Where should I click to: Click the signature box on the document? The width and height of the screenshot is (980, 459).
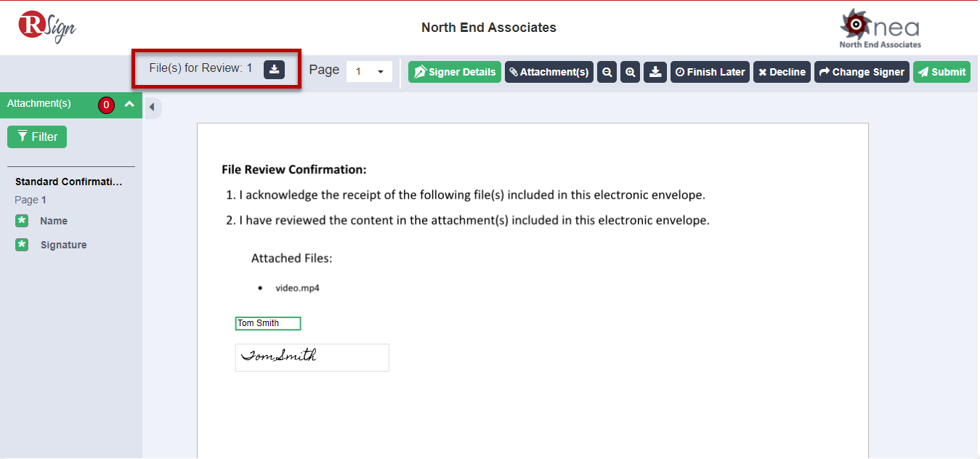pos(312,357)
